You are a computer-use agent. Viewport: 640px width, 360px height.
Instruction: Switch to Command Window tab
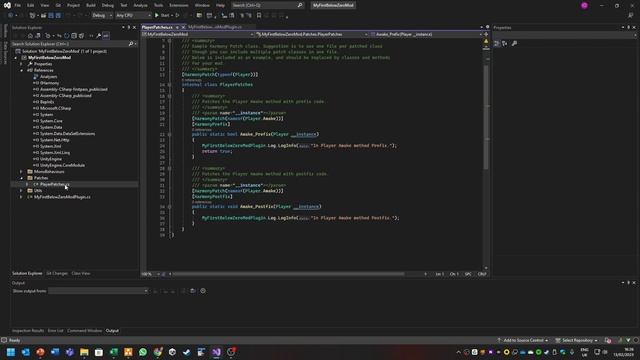84,331
